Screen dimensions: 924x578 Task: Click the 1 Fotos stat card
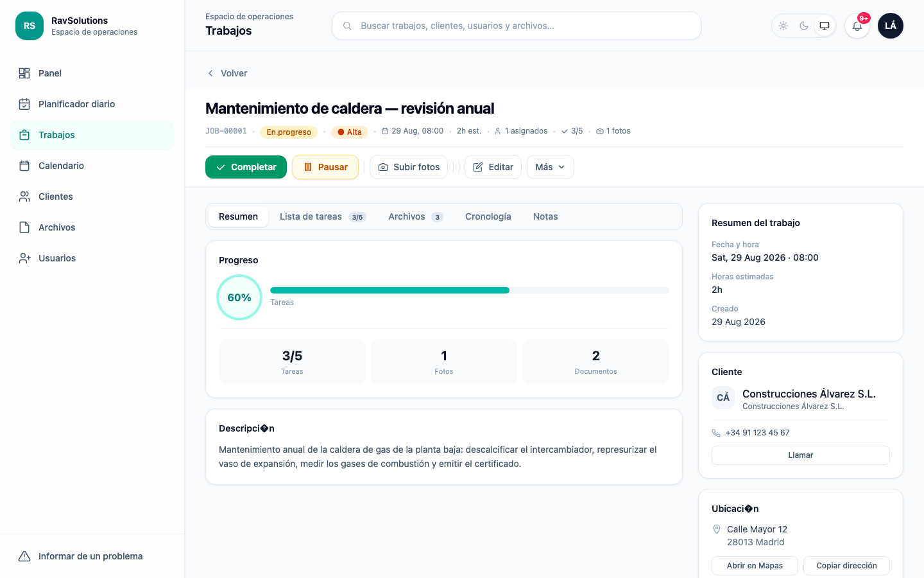[444, 362]
